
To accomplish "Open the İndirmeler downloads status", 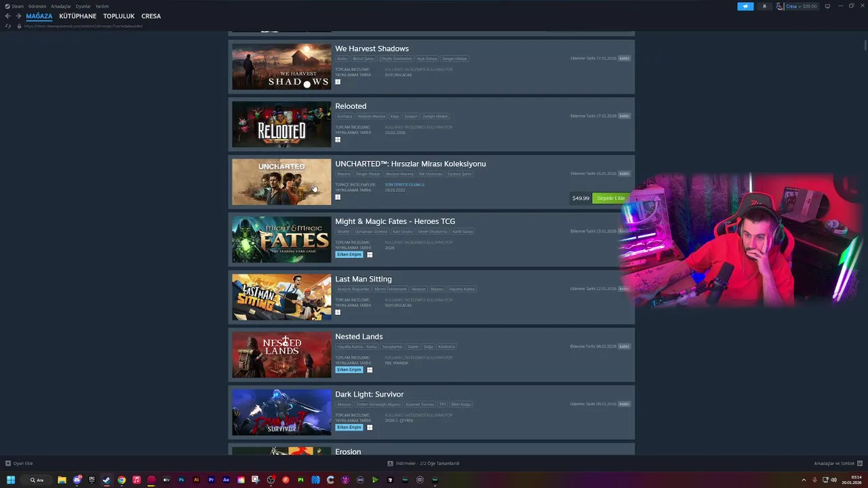I will tap(424, 464).
